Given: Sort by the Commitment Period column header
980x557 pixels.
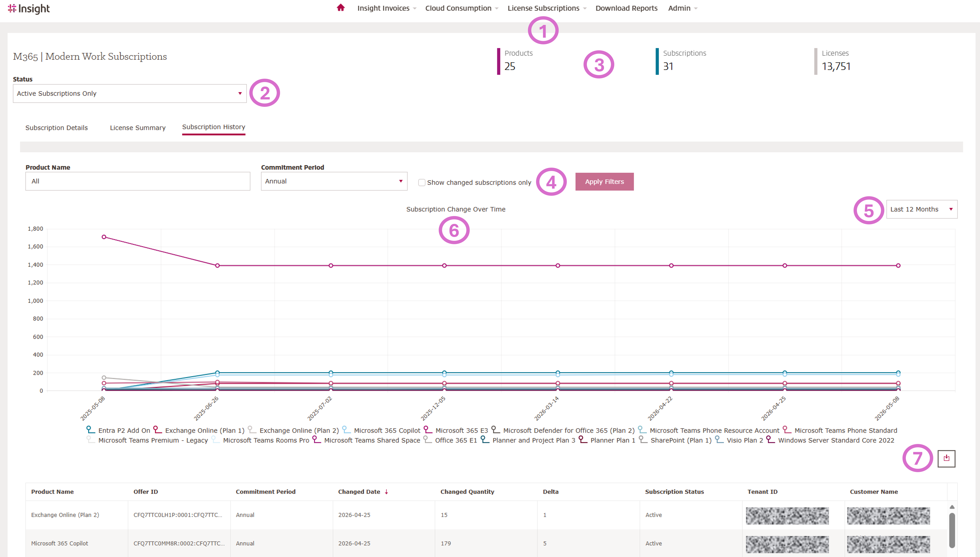Looking at the screenshot, I should [x=266, y=492].
